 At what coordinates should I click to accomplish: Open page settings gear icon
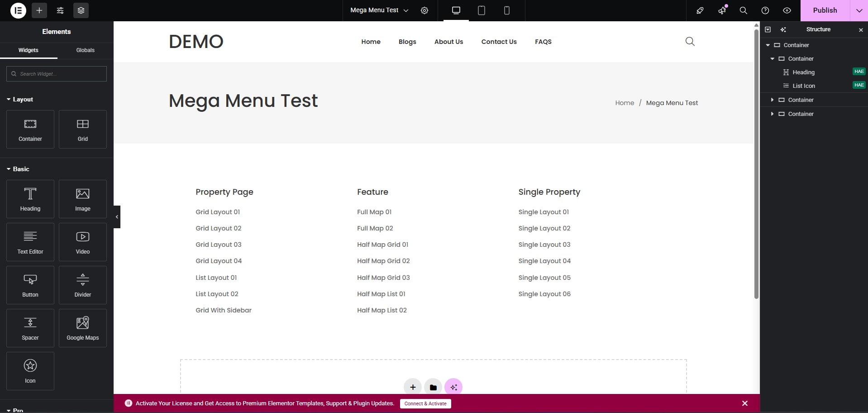(x=424, y=10)
